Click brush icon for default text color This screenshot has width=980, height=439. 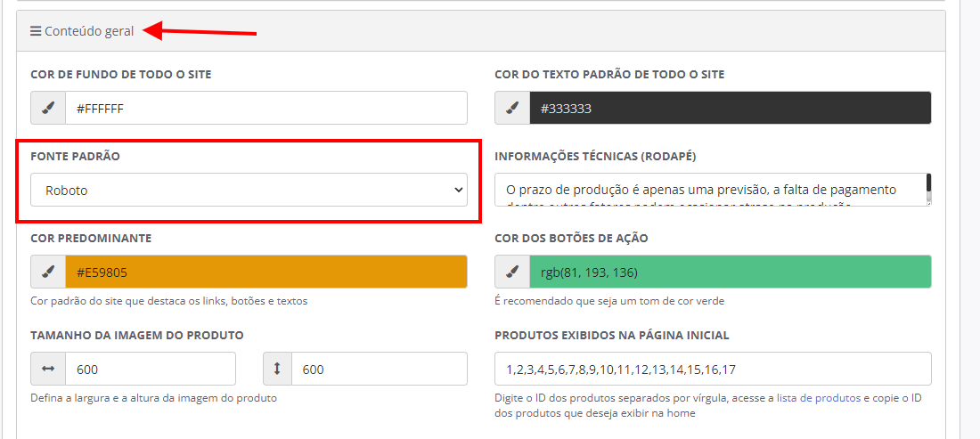click(x=512, y=108)
